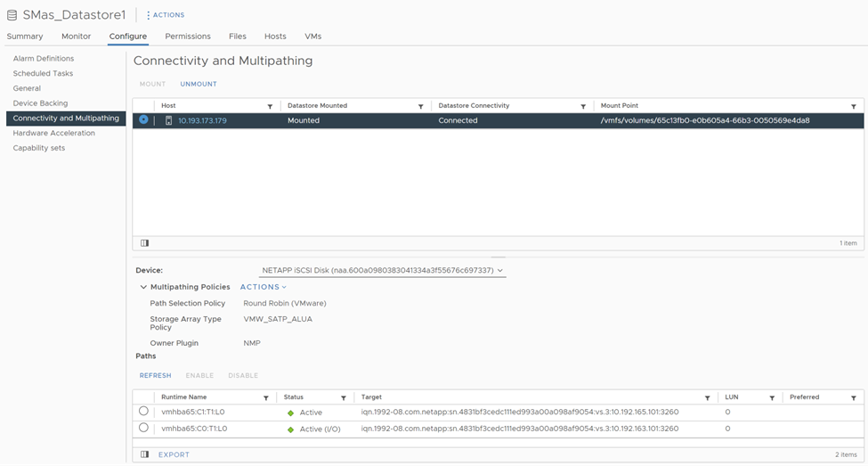Collapse the Multipathing Policies section
This screenshot has height=466, width=868.
point(143,287)
